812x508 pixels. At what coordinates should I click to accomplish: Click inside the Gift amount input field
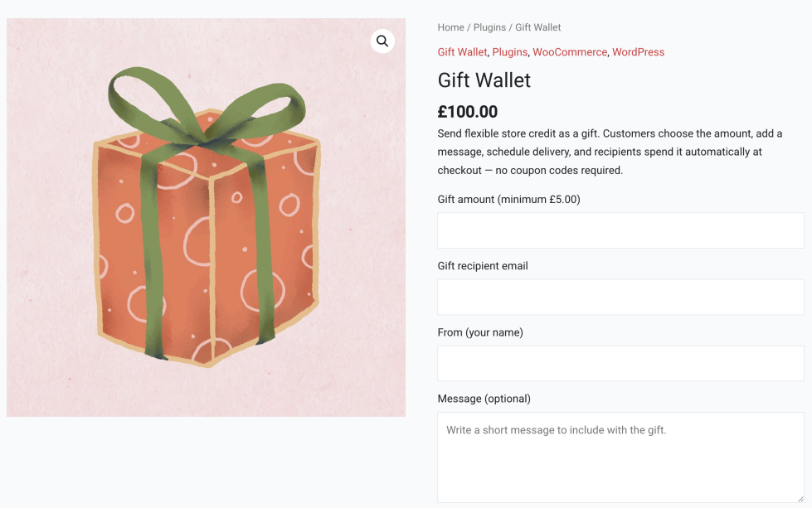click(620, 230)
